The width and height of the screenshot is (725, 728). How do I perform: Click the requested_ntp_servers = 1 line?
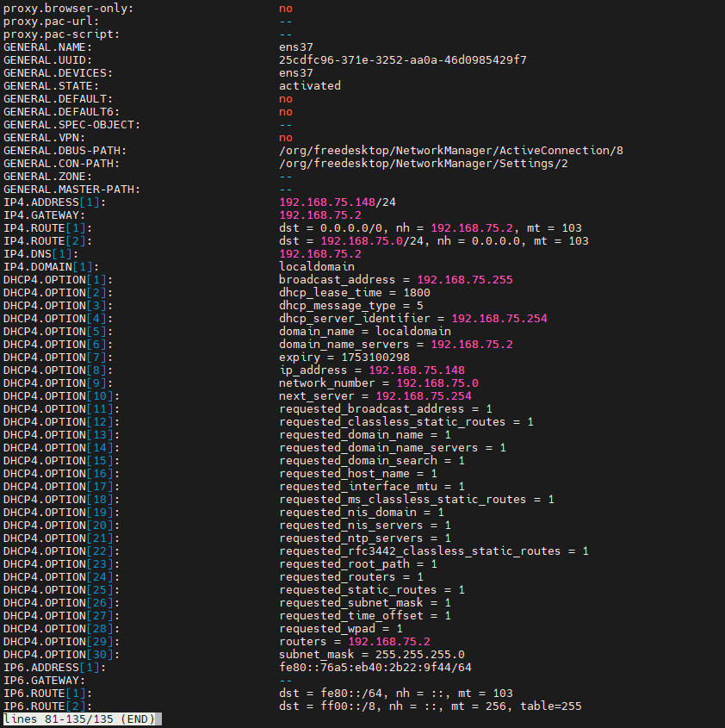[365, 538]
